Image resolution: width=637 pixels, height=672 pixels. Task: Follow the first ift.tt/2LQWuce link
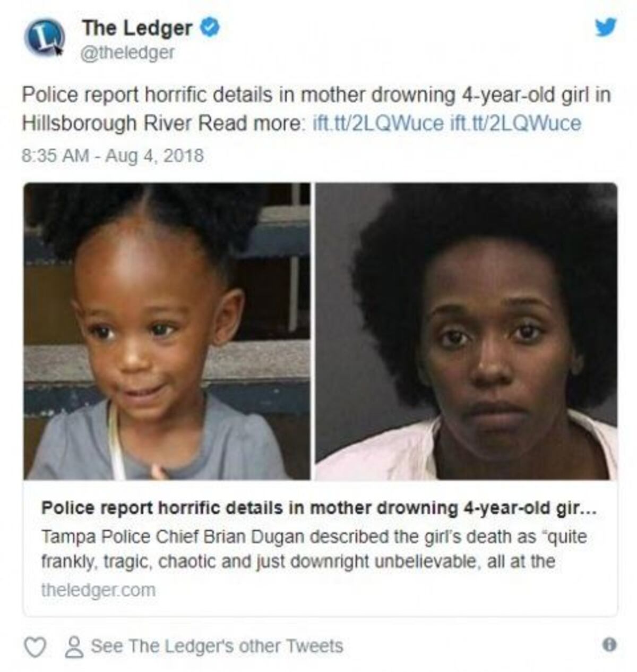point(378,123)
